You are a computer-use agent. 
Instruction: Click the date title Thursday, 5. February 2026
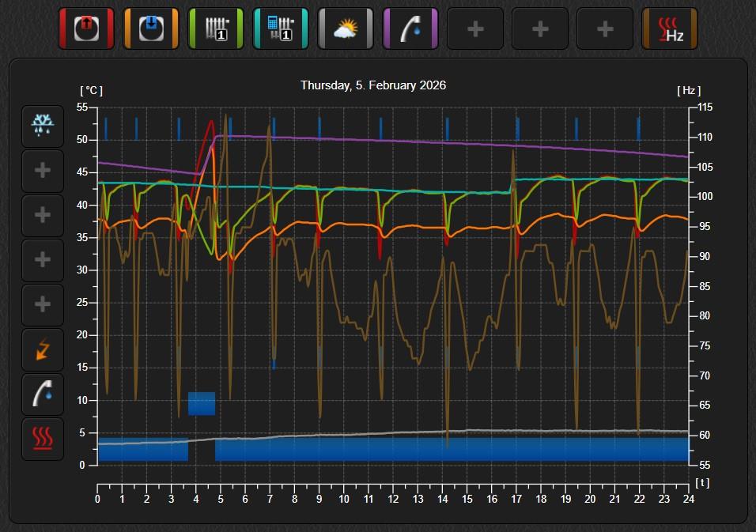372,85
